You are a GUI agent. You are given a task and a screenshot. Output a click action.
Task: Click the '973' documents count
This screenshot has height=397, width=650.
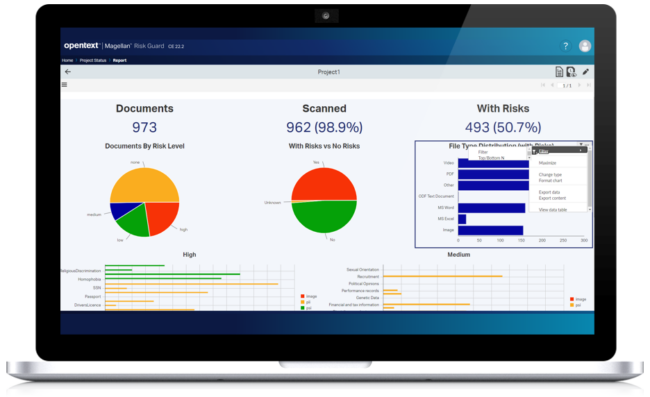pos(144,127)
